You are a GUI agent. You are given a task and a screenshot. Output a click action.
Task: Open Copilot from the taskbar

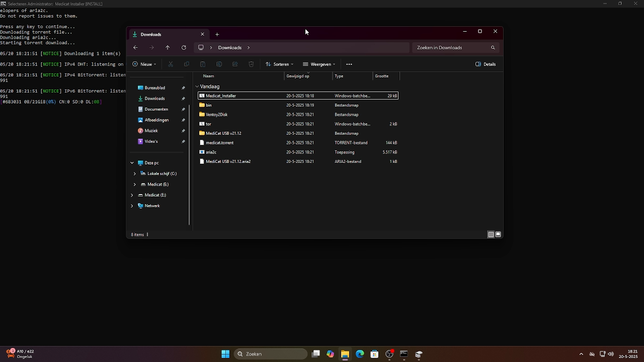[330, 354]
